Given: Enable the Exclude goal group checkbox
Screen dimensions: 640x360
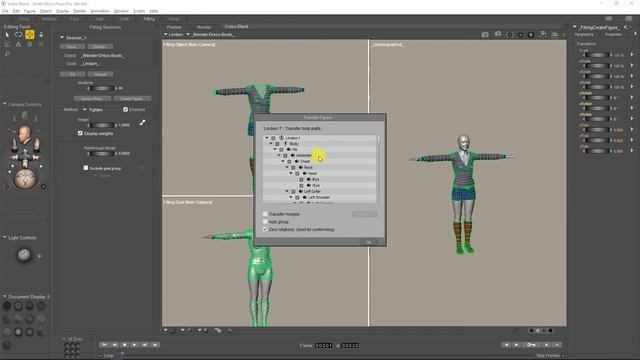Looking at the screenshot, I should point(86,168).
